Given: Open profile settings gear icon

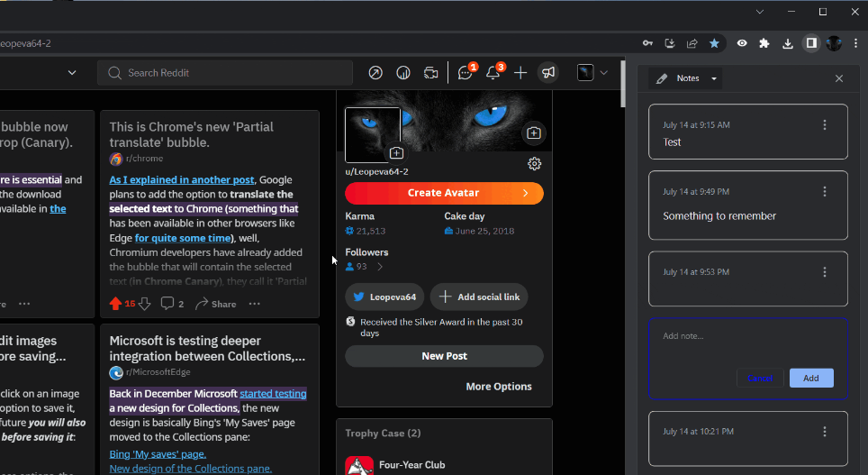Looking at the screenshot, I should point(534,163).
